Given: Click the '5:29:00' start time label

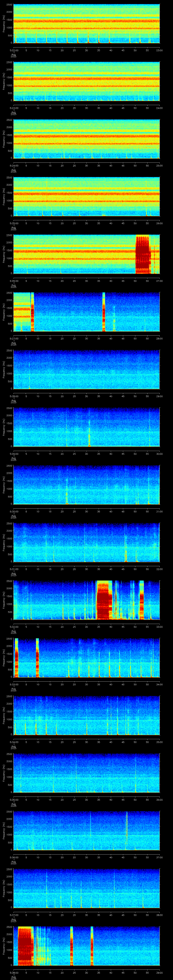Looking at the screenshot, I should [x=14, y=454].
